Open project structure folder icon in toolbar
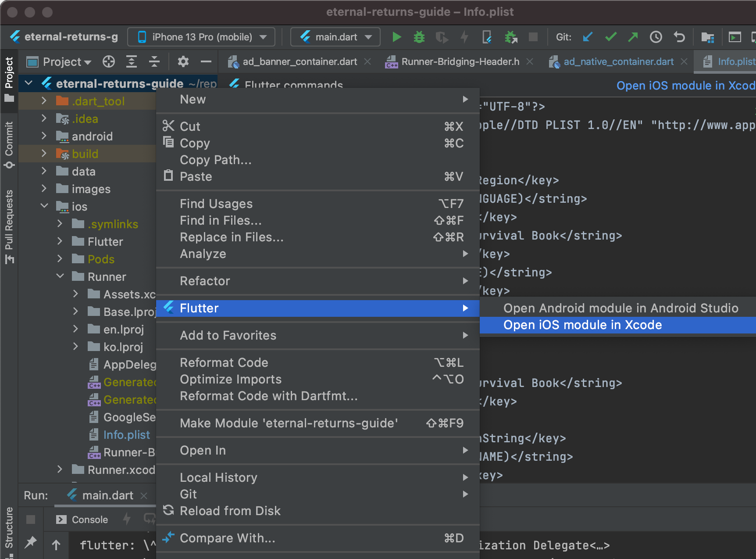 pyautogui.click(x=707, y=37)
